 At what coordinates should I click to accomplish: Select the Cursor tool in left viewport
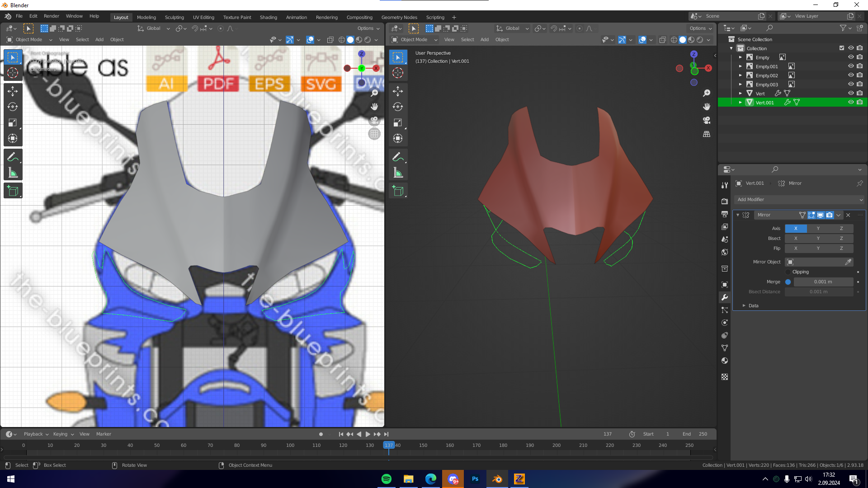pyautogui.click(x=13, y=73)
